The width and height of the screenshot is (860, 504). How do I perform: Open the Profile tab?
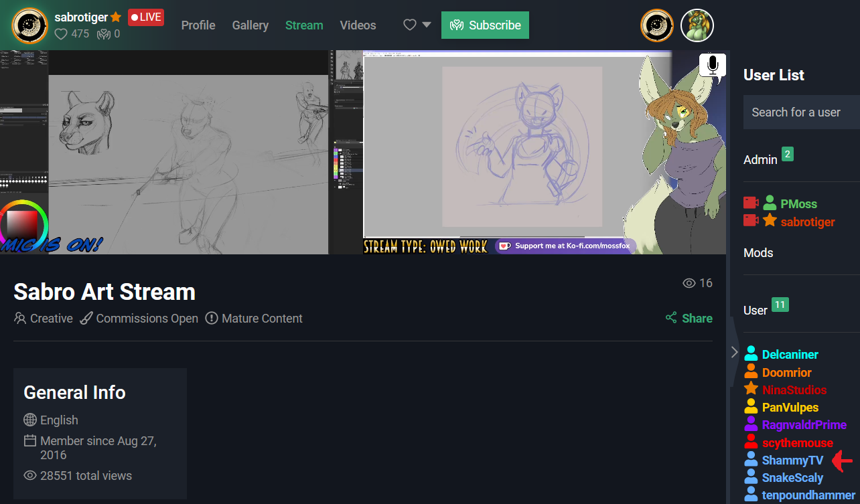198,25
